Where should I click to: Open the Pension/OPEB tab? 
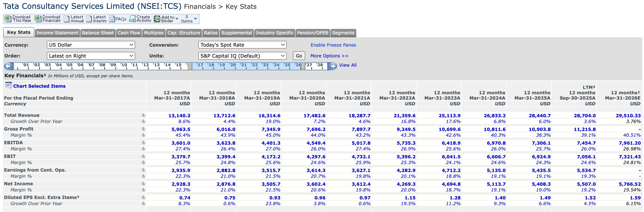313,33
